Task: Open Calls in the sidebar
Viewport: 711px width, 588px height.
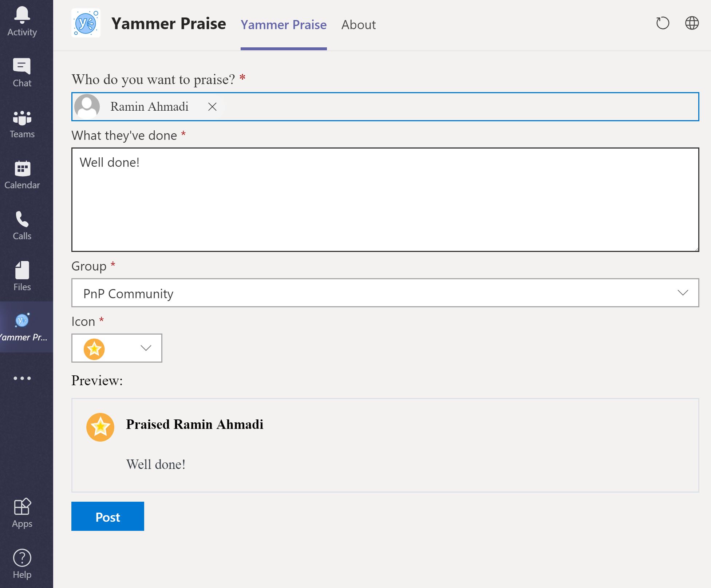Action: pos(22,226)
